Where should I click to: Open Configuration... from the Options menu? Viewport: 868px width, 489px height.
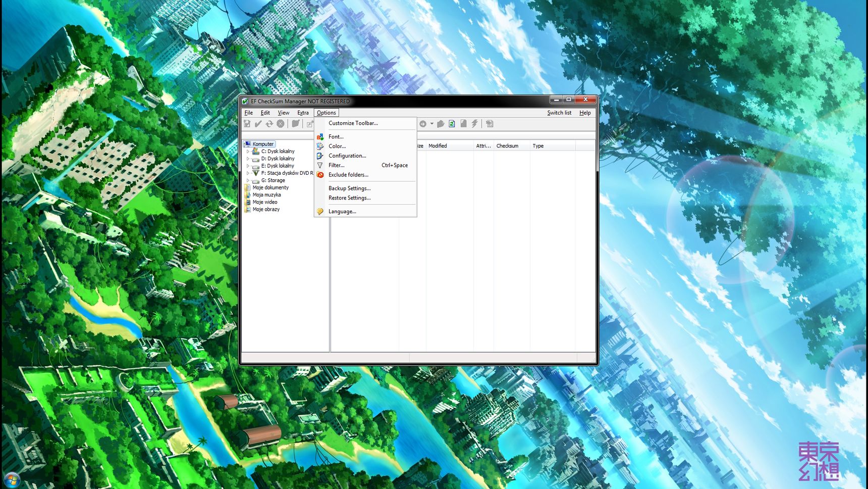[x=365, y=156]
